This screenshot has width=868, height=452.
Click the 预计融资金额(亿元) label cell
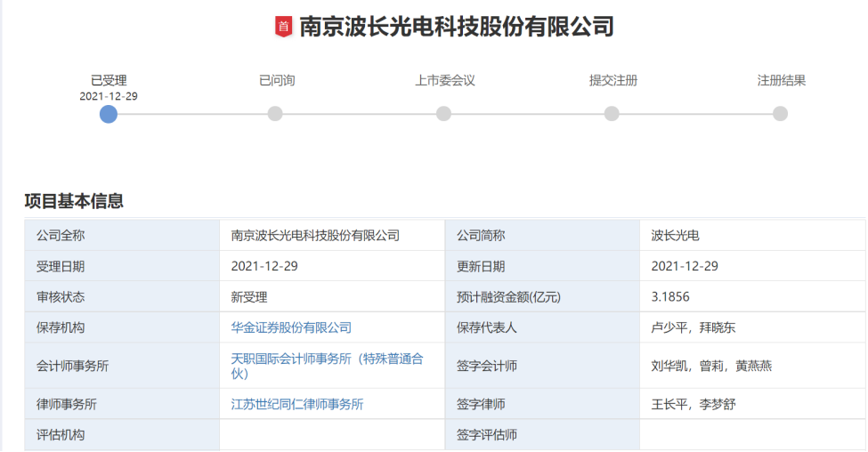pyautogui.click(x=542, y=296)
